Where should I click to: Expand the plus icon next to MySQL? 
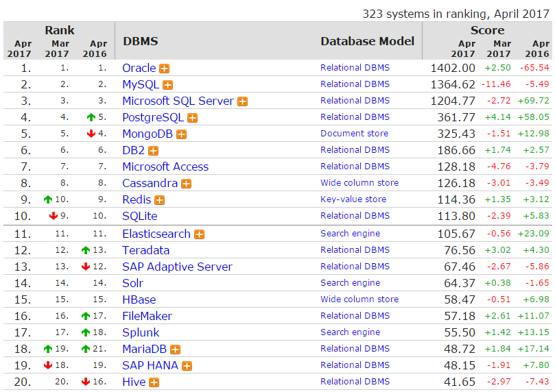168,85
